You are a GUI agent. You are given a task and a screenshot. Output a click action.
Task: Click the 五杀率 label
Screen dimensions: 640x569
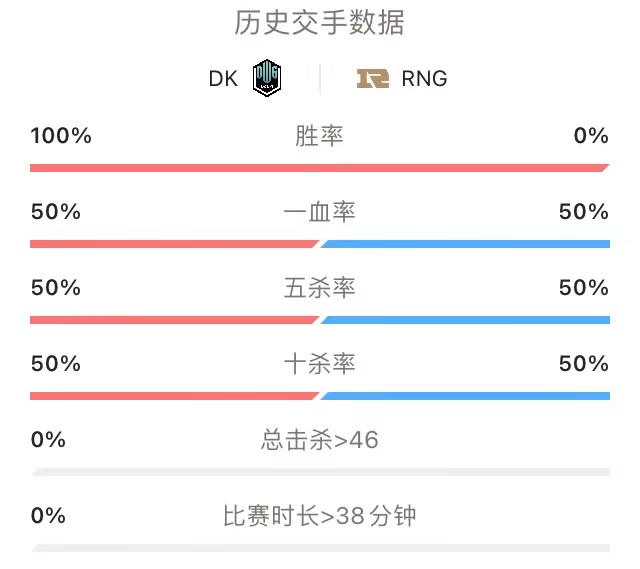(319, 288)
